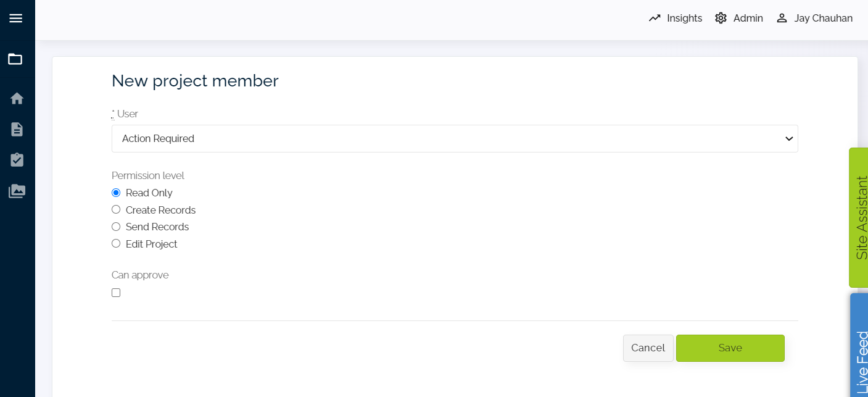Expand the User dropdown
Viewport: 868px width, 397px height.
[x=455, y=139]
